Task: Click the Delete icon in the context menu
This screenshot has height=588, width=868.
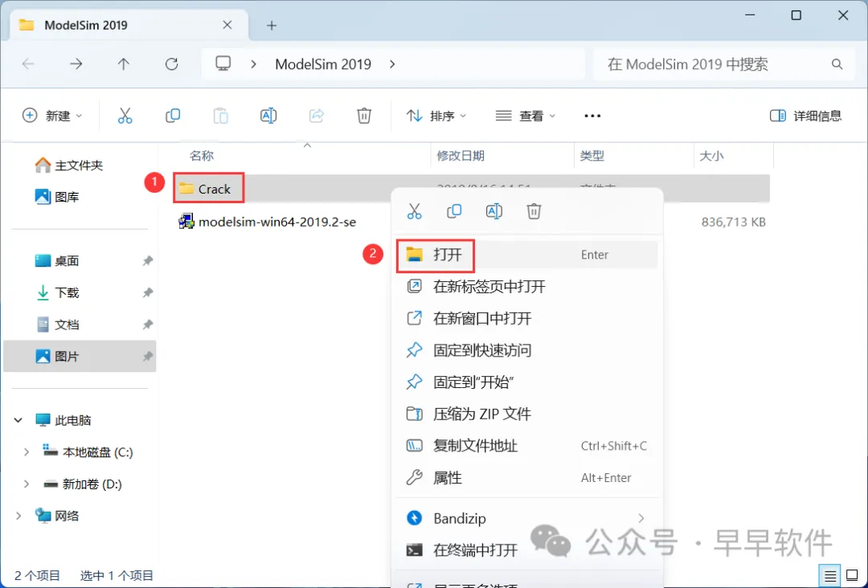Action: pos(534,210)
